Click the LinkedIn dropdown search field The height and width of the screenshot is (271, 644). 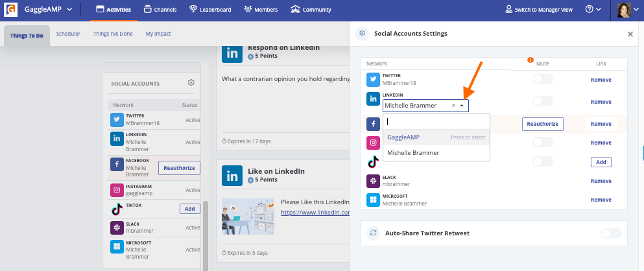[436, 121]
